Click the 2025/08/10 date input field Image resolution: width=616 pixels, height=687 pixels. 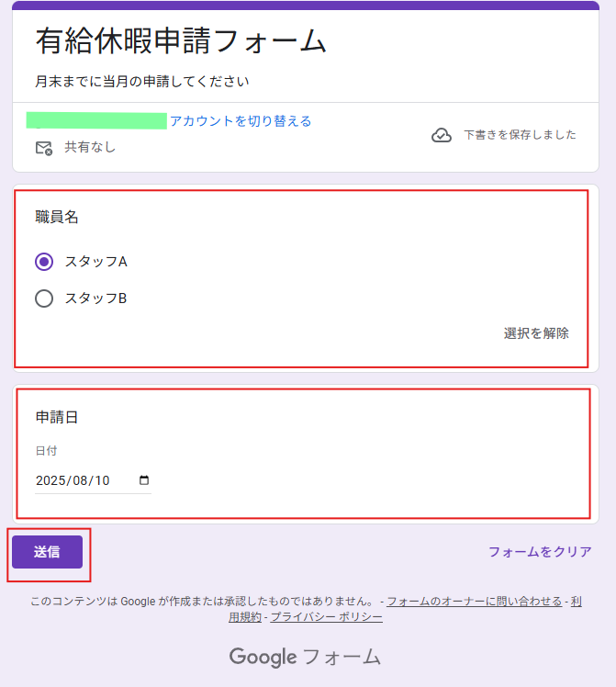click(93, 480)
